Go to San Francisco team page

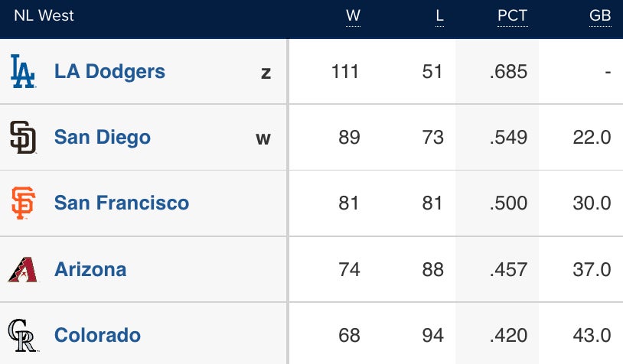122,203
